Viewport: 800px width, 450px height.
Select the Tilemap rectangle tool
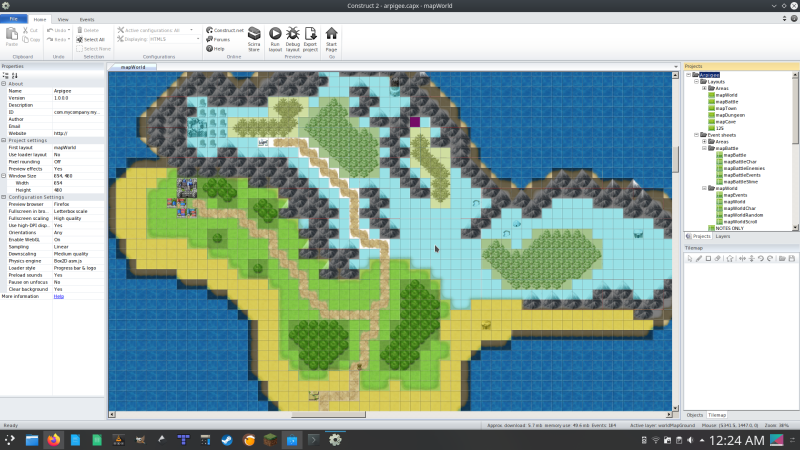point(708,259)
